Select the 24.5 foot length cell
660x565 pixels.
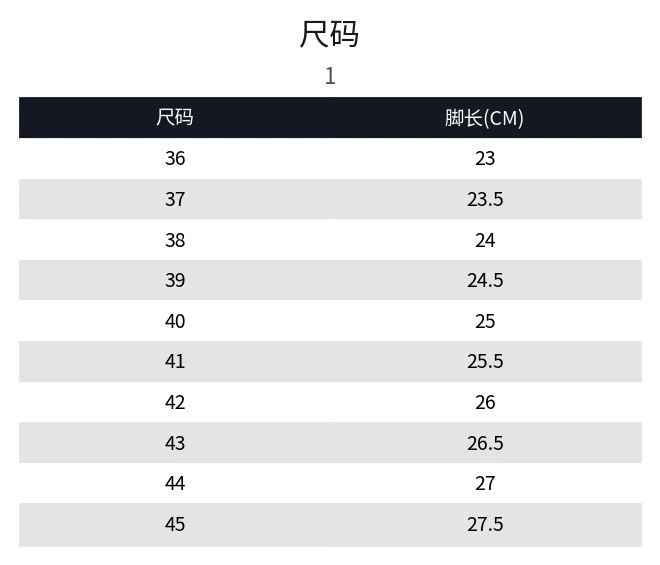click(x=485, y=280)
